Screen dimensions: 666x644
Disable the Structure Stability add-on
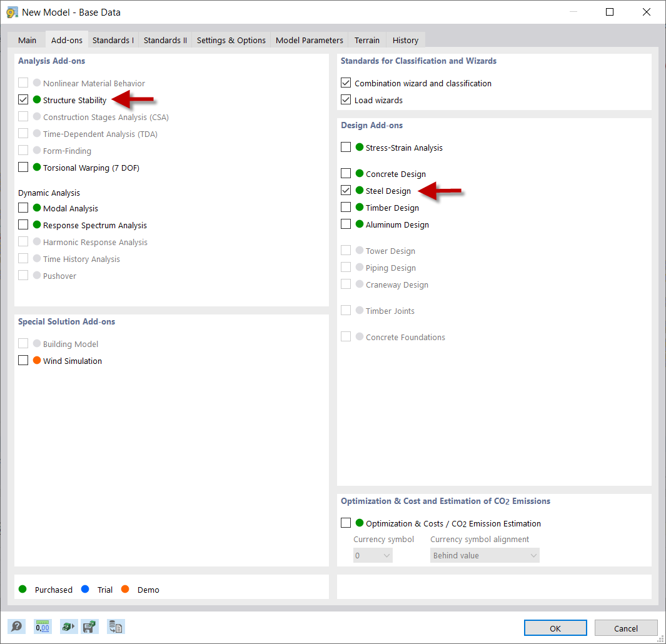click(x=23, y=99)
